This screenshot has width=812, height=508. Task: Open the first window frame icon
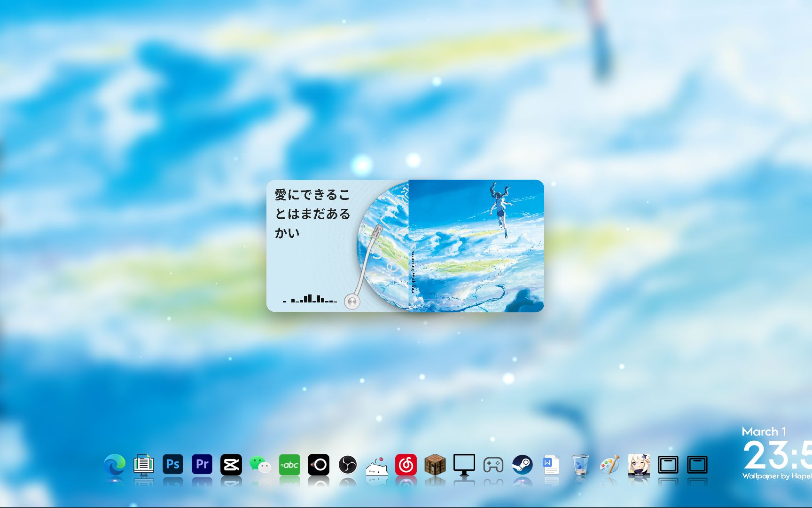tap(668, 465)
